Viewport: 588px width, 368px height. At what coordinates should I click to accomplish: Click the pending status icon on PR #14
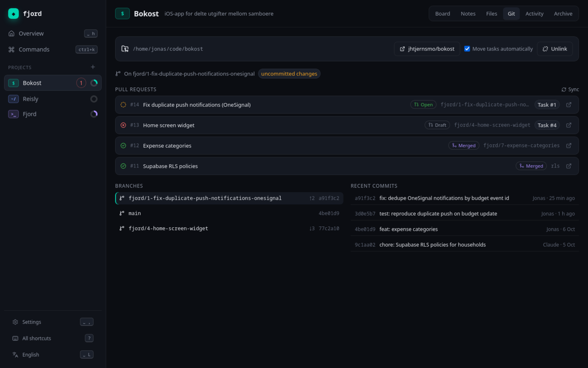tap(123, 105)
